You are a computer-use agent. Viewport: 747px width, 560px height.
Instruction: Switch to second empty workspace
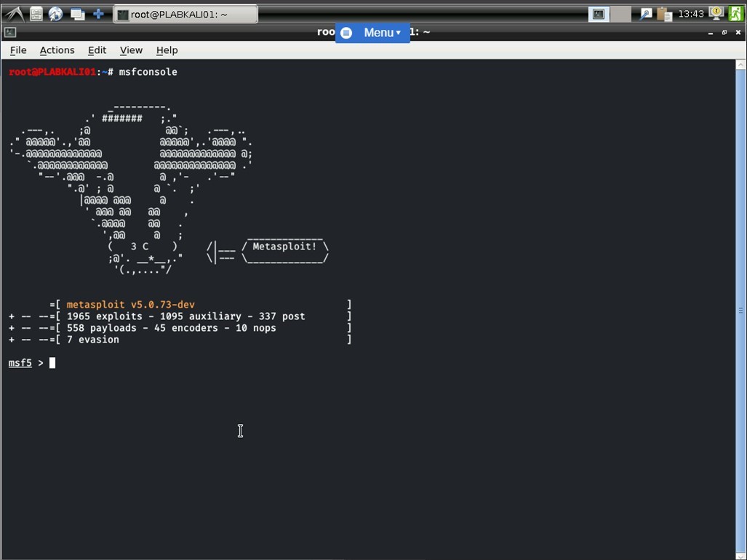click(x=620, y=14)
